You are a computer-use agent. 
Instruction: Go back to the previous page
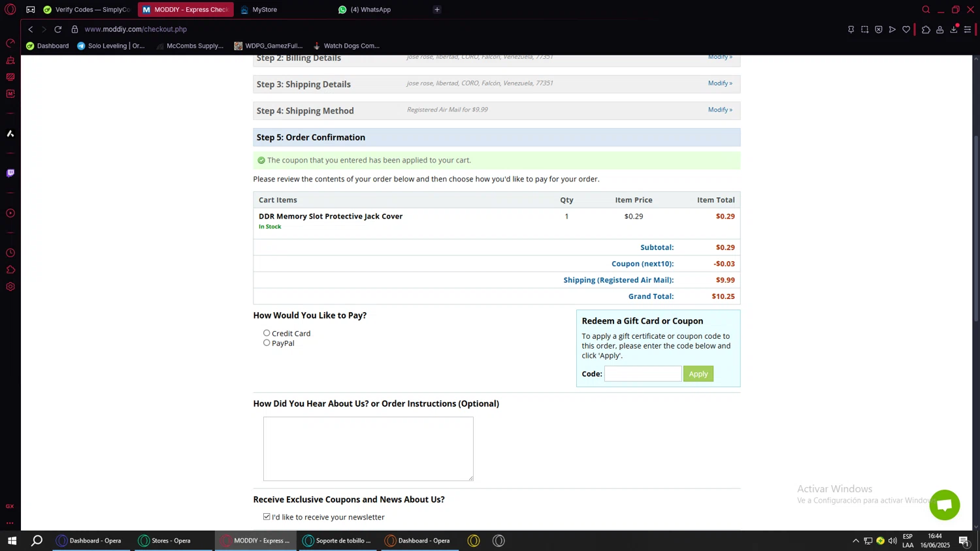(30, 29)
